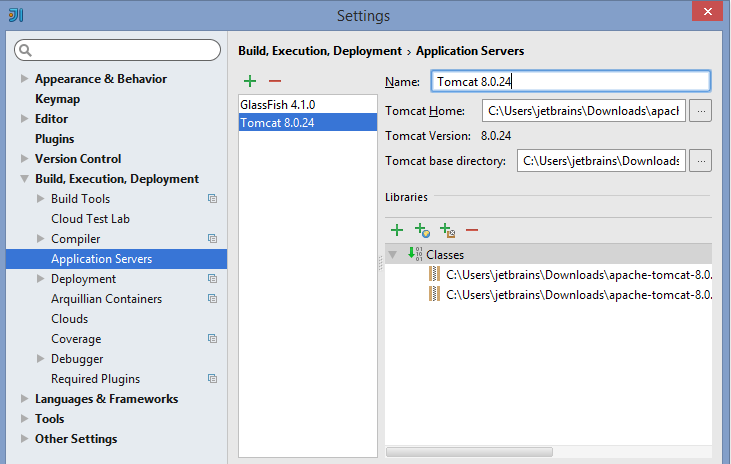Viewport: 731px width, 464px height.
Task: Open Version Control settings
Action: pos(78,159)
